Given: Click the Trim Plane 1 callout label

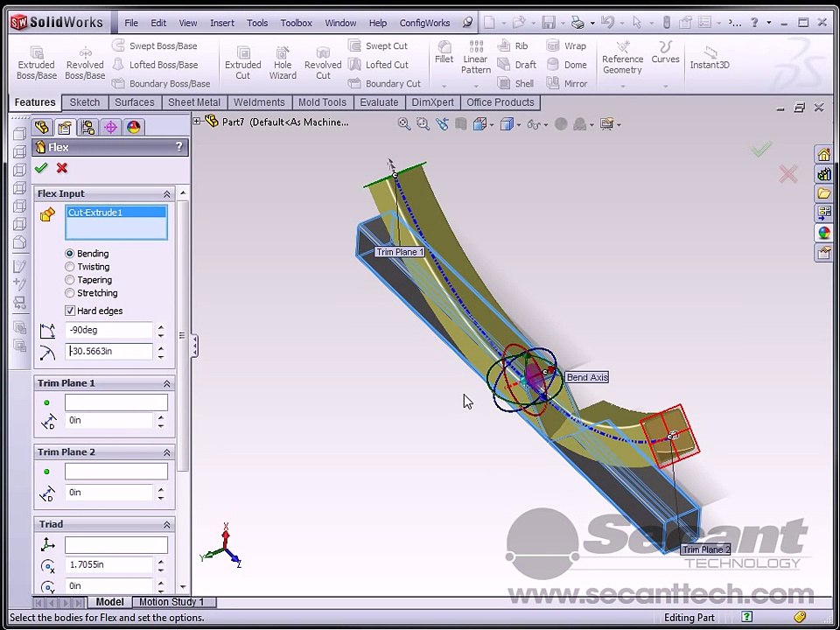Looking at the screenshot, I should click(x=400, y=252).
